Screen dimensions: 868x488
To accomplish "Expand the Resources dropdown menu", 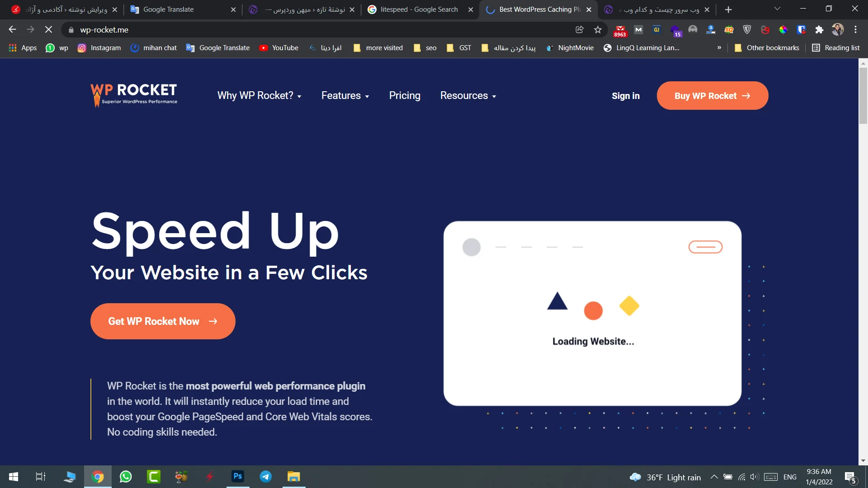I will tap(468, 95).
